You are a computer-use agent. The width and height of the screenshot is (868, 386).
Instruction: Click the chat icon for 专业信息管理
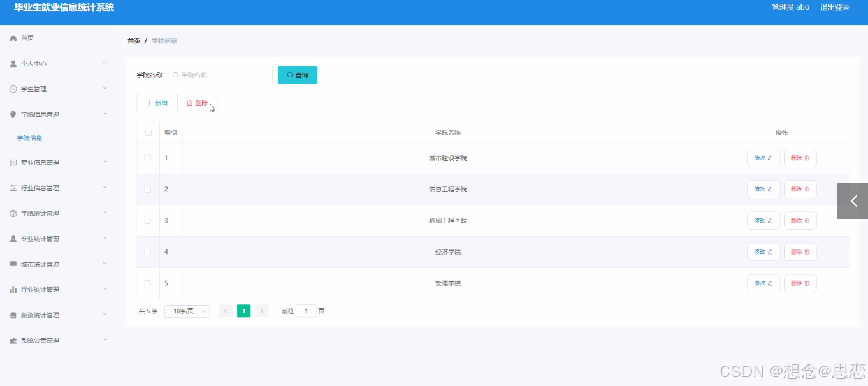[13, 163]
